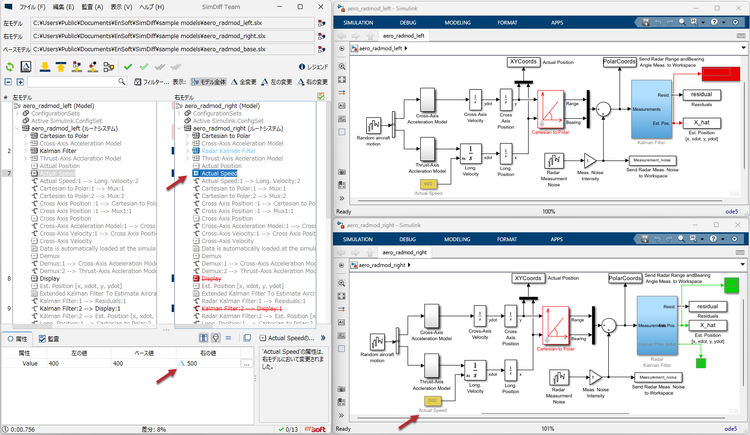Browse for the right model file

tap(322, 36)
